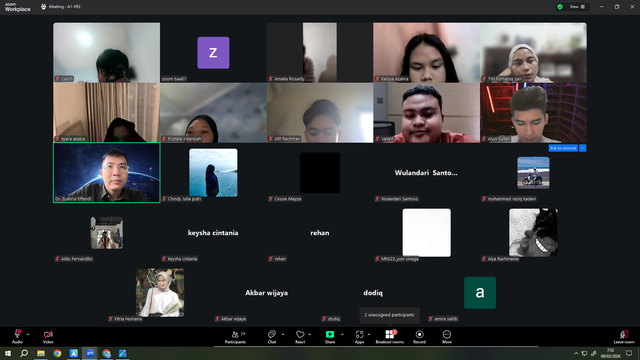Click Zoom app icon in taskbar
The width and height of the screenshot is (640, 360).
point(90,353)
